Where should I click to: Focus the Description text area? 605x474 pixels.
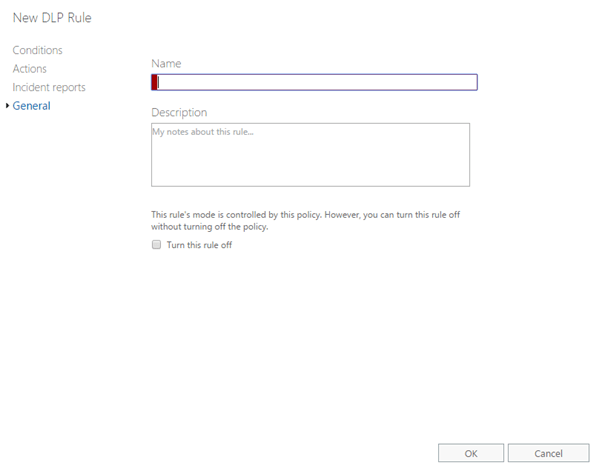(x=310, y=154)
